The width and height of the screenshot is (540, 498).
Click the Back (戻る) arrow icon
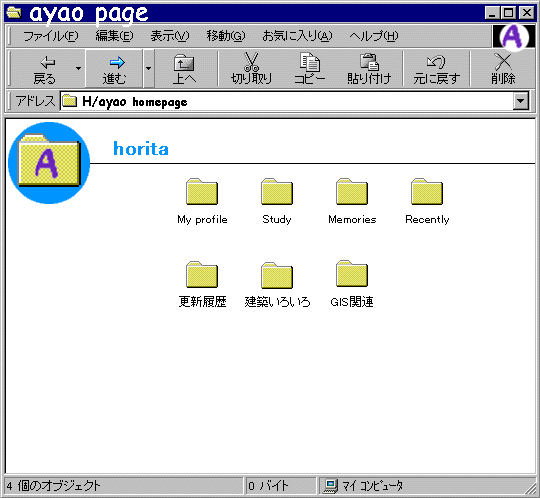click(48, 62)
